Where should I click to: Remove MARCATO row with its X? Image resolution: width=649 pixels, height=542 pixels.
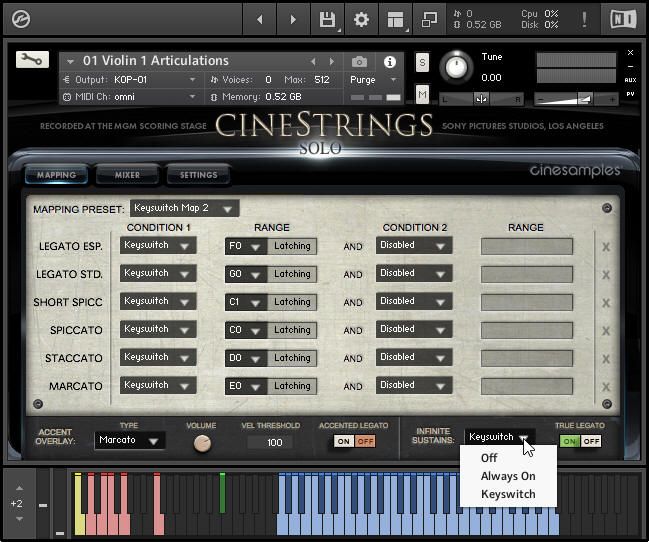point(606,387)
